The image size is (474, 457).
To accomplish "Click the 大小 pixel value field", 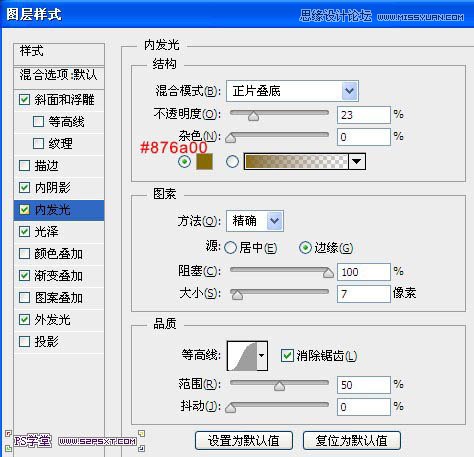I will click(364, 294).
